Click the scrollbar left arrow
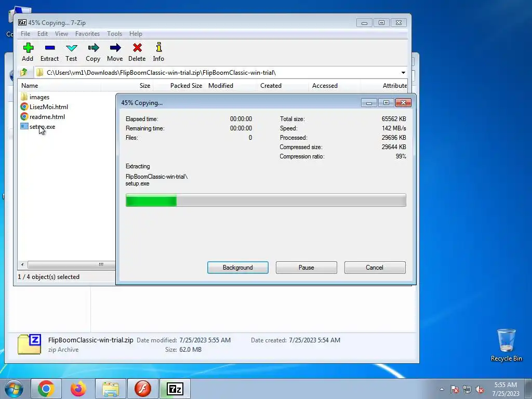This screenshot has width=532, height=399. pyautogui.click(x=22, y=264)
